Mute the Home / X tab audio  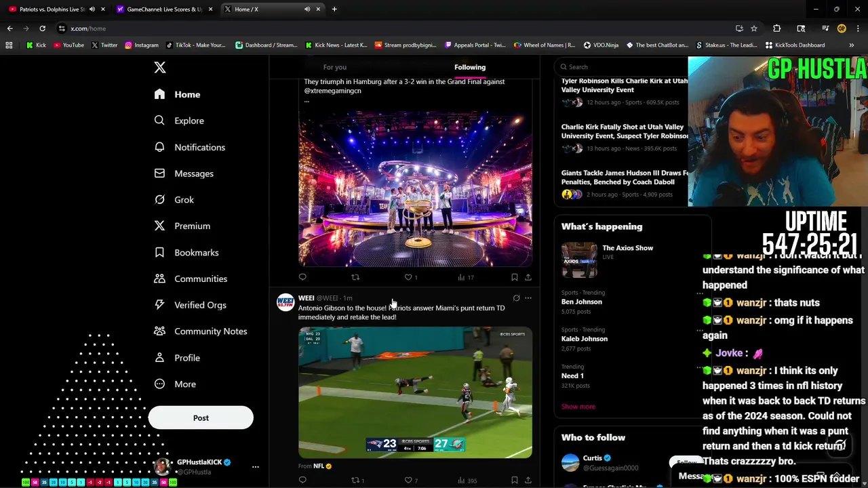click(x=307, y=9)
